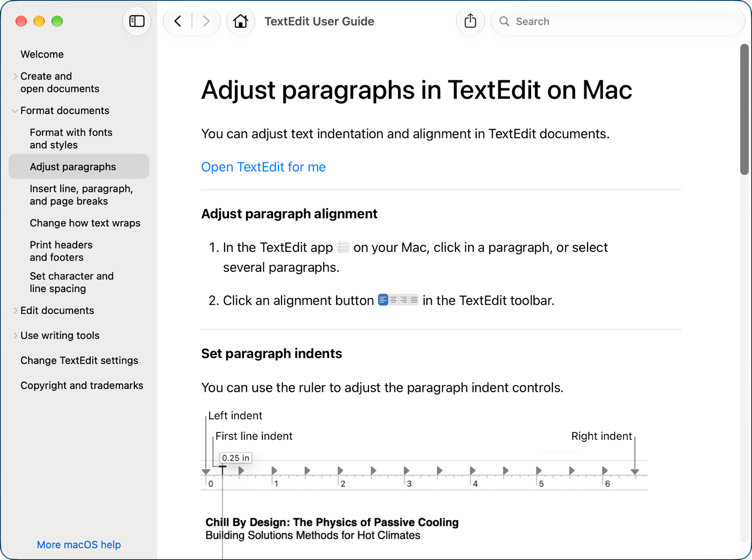752x560 pixels.
Task: Open Print headers and footers topic
Action: (x=61, y=251)
